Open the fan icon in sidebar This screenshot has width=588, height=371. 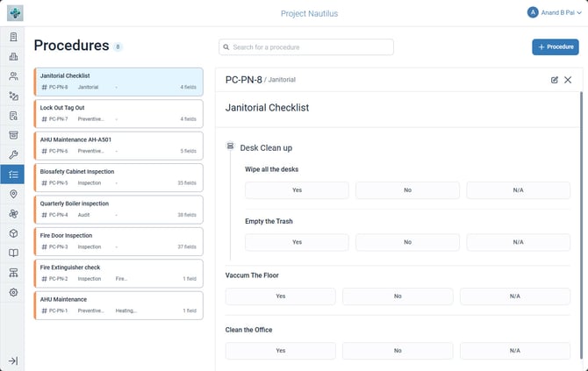click(13, 214)
